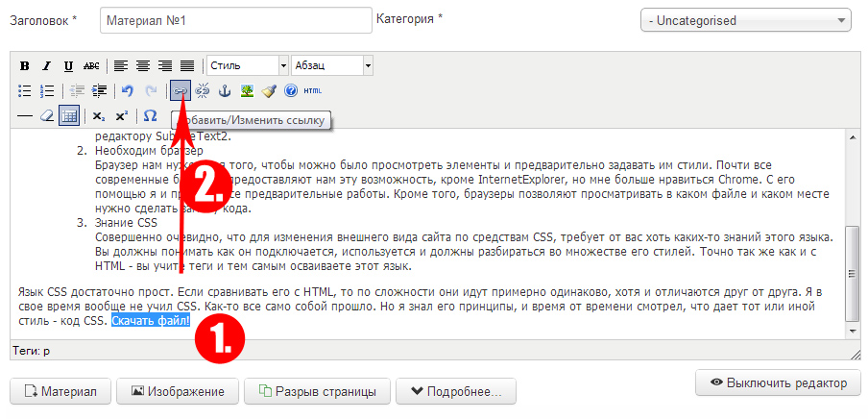Undo the last edit
The image size is (868, 419).
tap(127, 91)
